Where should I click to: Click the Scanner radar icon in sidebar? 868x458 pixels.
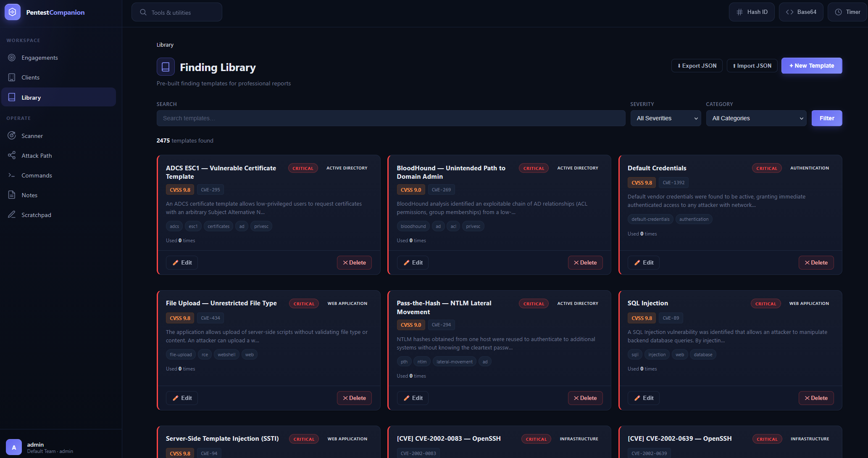click(12, 135)
